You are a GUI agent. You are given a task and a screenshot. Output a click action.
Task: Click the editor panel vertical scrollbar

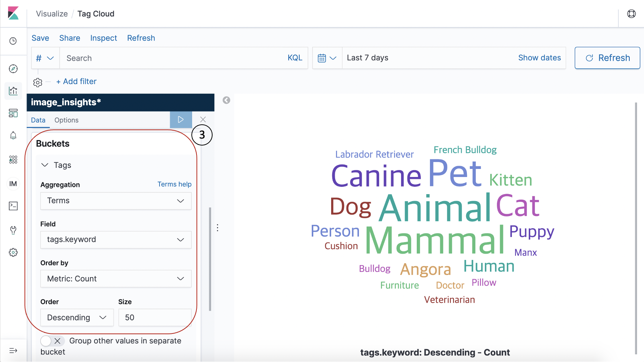[x=210, y=259]
